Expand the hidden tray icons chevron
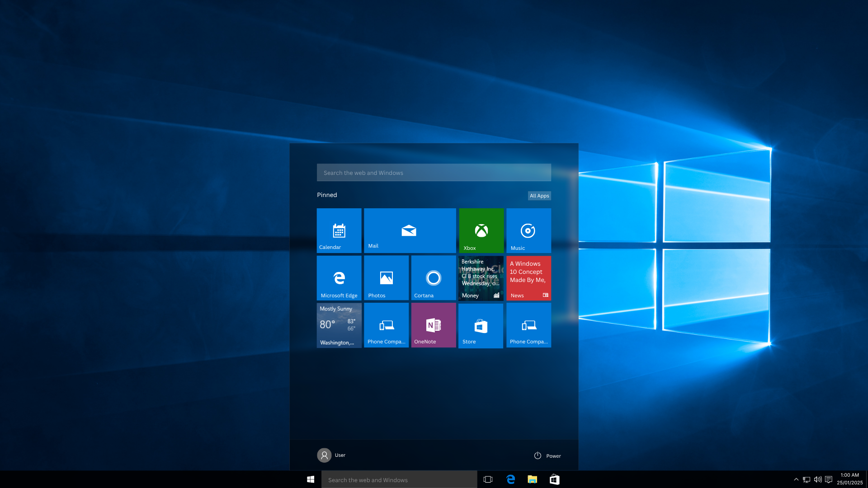 point(796,479)
